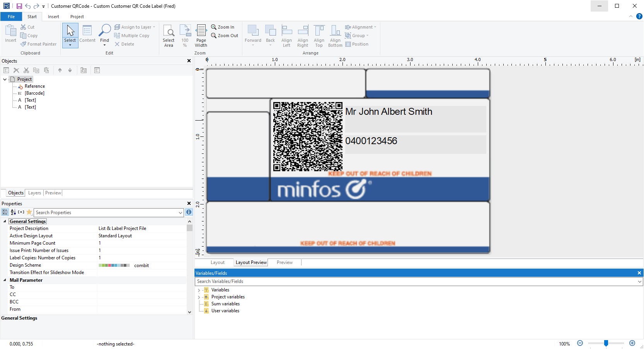This screenshot has height=349, width=644.
Task: Switch to the Layers panel tab
Action: tap(34, 193)
